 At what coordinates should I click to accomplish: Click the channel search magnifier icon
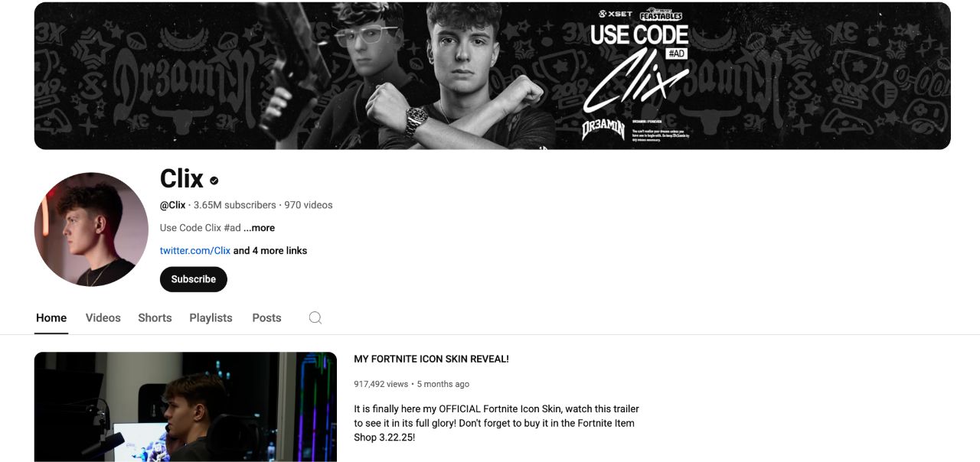tap(315, 317)
